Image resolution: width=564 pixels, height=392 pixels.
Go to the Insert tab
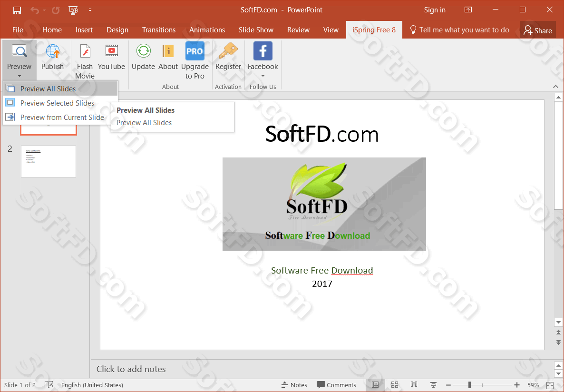[84, 30]
